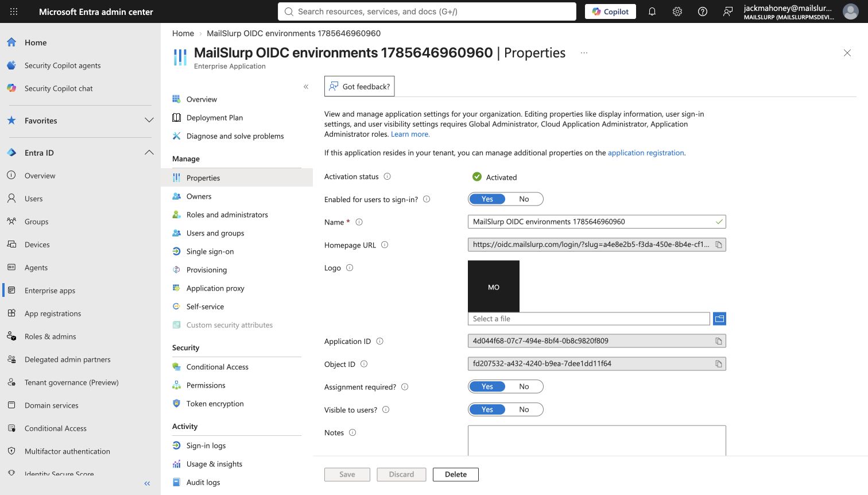Show info tooltip for Activation status

coord(387,176)
